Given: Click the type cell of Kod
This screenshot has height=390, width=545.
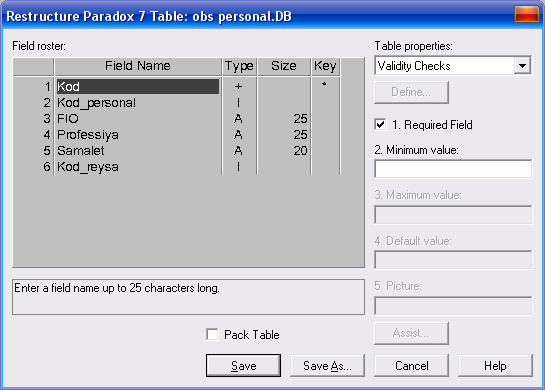Looking at the screenshot, I should pyautogui.click(x=238, y=87).
